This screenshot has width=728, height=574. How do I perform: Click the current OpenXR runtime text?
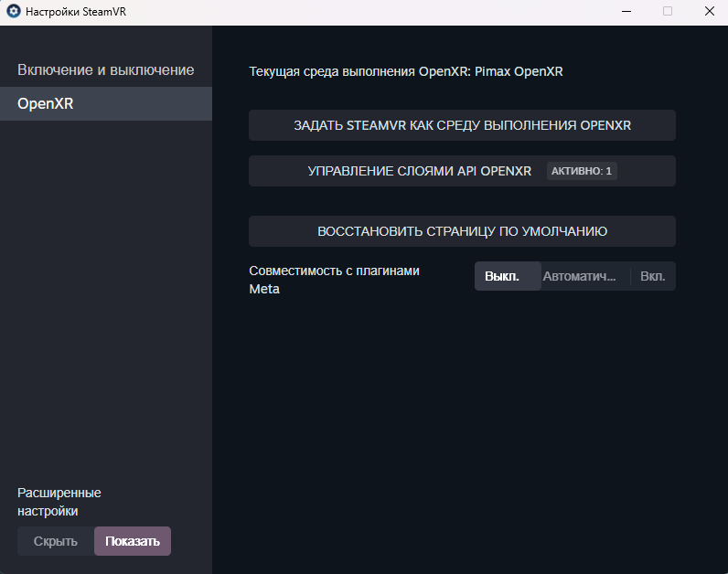406,71
